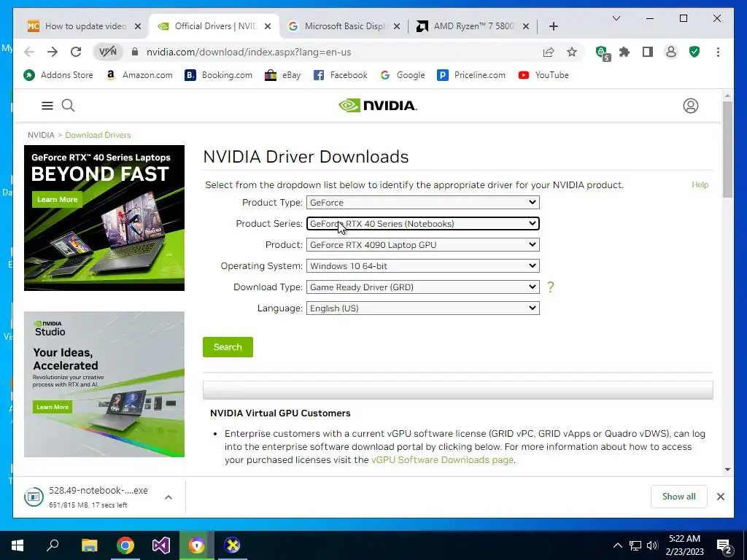
Task: Expand the 528.49-notebook download options
Action: (x=169, y=497)
